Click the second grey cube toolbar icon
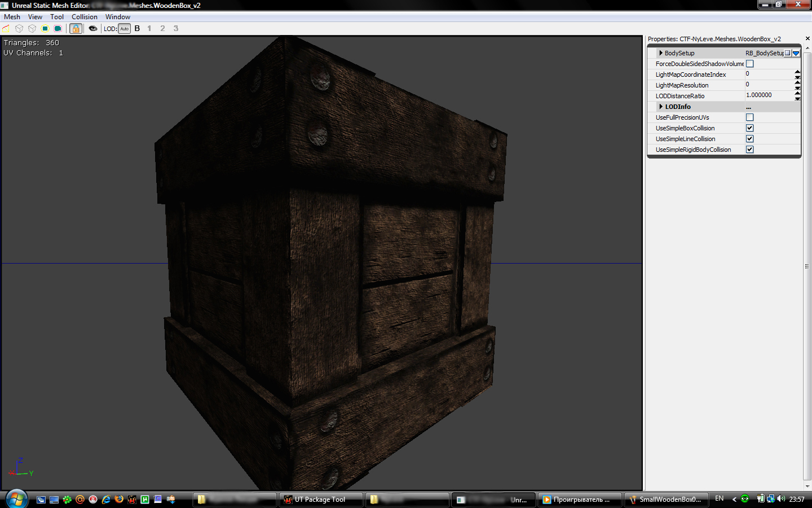Image resolution: width=812 pixels, height=508 pixels. [x=32, y=28]
